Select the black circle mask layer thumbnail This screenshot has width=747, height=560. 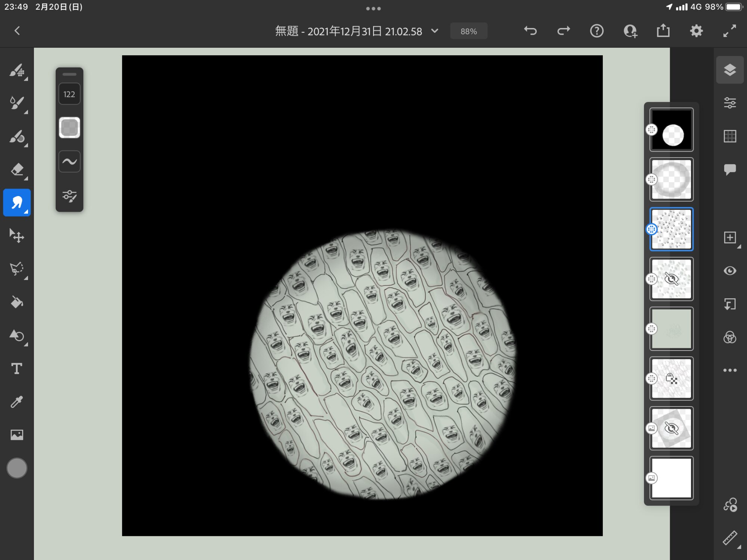pyautogui.click(x=671, y=130)
